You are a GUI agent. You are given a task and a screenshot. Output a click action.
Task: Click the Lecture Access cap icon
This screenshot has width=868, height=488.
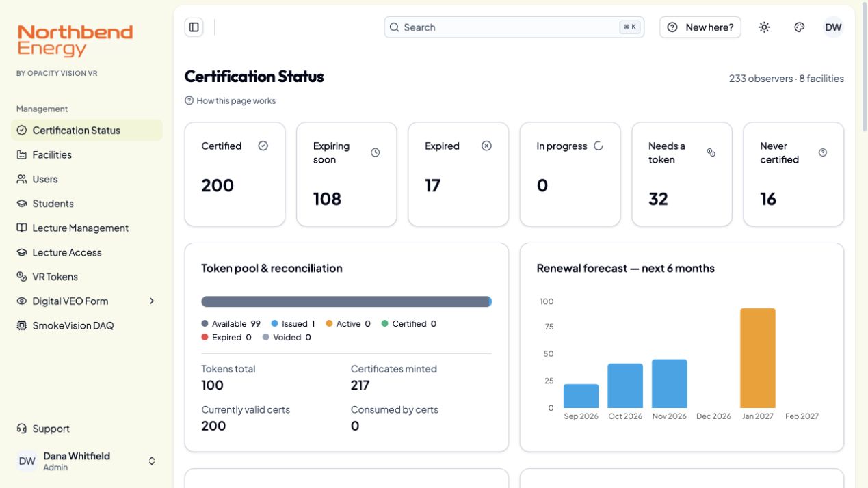coord(21,252)
